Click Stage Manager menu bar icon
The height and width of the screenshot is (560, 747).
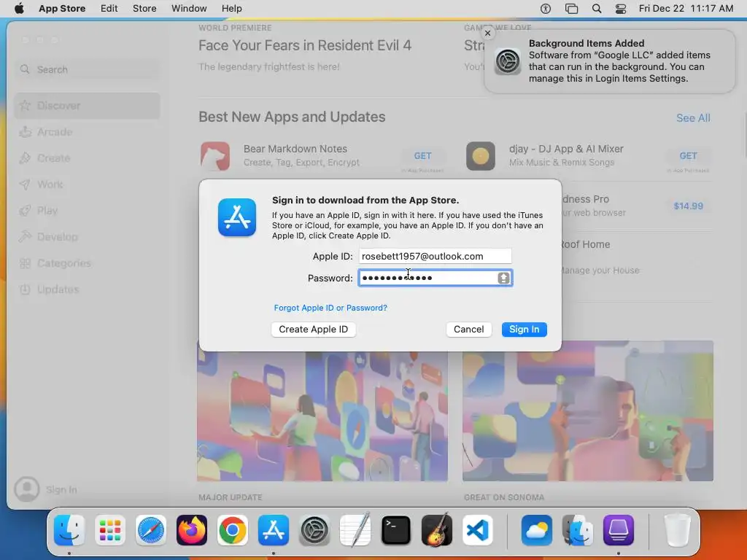pyautogui.click(x=571, y=8)
